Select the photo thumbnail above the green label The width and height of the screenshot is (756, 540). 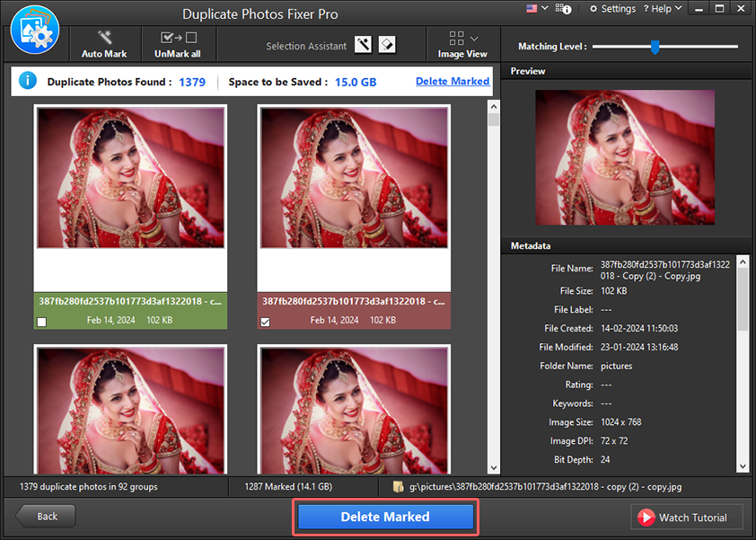pos(131,178)
